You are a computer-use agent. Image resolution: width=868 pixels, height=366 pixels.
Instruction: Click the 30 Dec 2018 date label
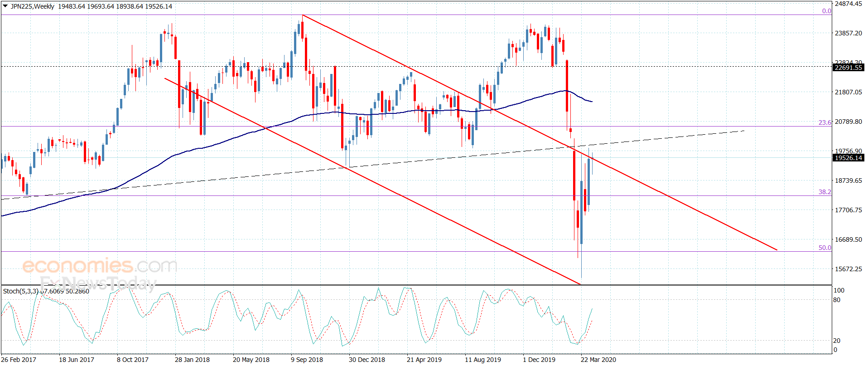367,360
